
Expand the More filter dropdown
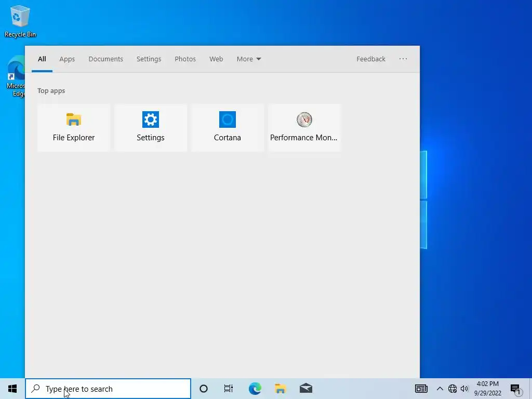(249, 59)
